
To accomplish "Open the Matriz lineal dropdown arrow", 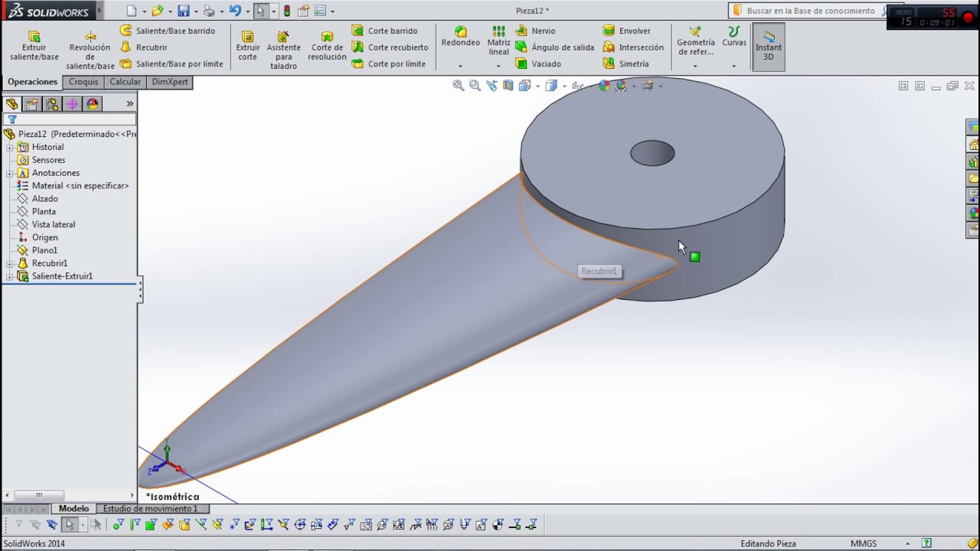I will [x=498, y=66].
